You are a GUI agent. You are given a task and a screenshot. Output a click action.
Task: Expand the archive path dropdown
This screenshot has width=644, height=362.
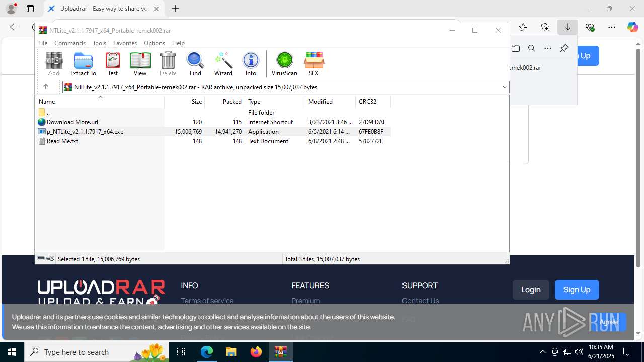click(505, 87)
